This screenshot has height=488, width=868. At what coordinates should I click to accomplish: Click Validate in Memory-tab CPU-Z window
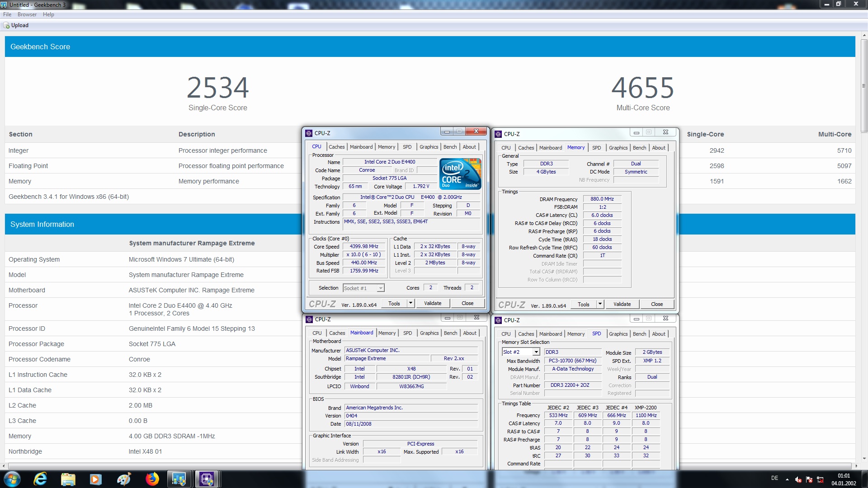click(x=622, y=304)
